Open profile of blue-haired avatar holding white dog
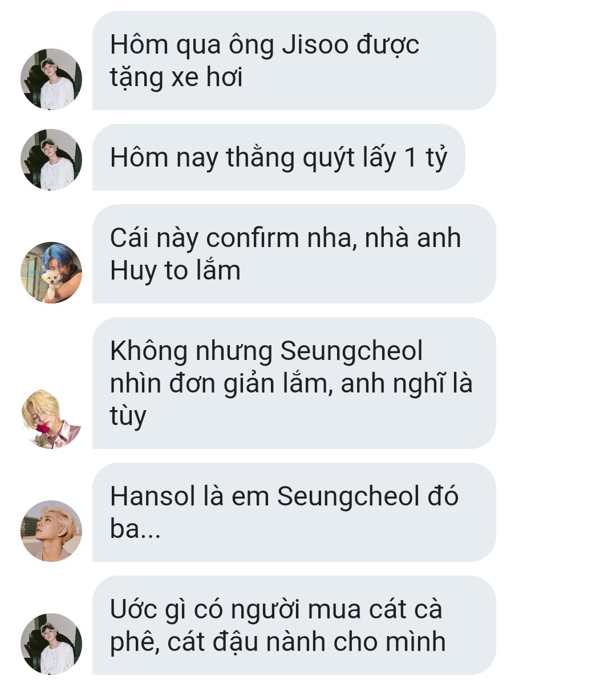The height and width of the screenshot is (680, 616). tap(51, 272)
